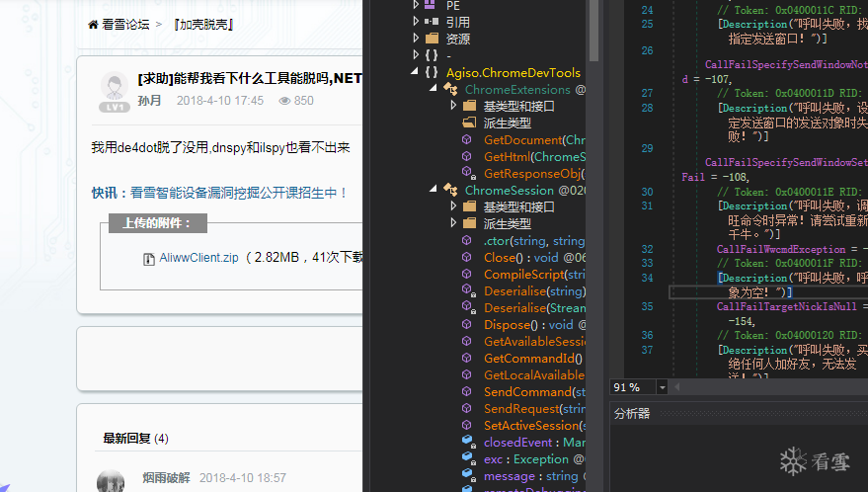Select the GetDocument method in tree

[x=534, y=139]
